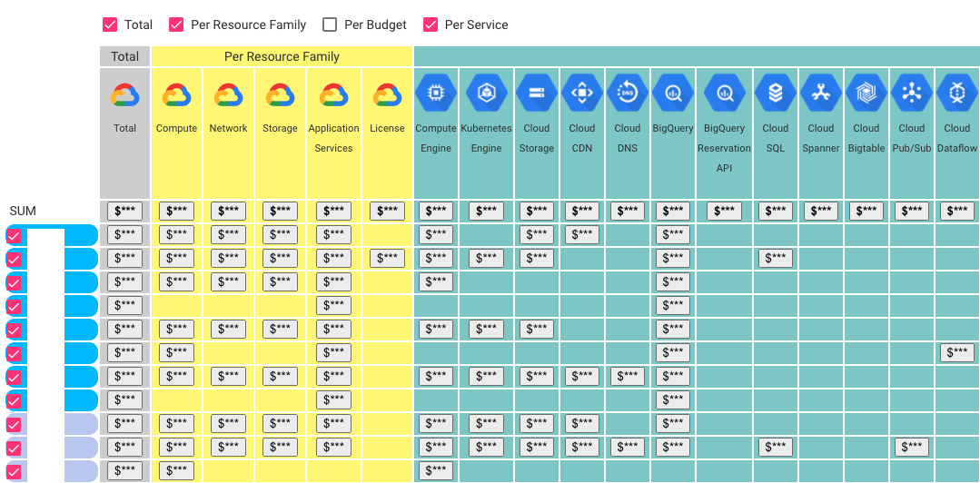Viewport: 980px width, 483px height.
Task: Click the Compute resource family cloud icon
Action: [177, 95]
